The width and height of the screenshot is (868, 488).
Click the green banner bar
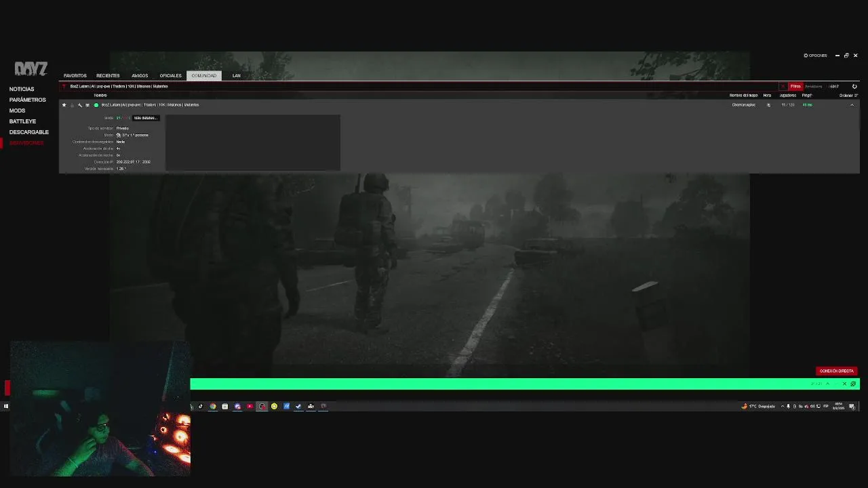tap(524, 384)
